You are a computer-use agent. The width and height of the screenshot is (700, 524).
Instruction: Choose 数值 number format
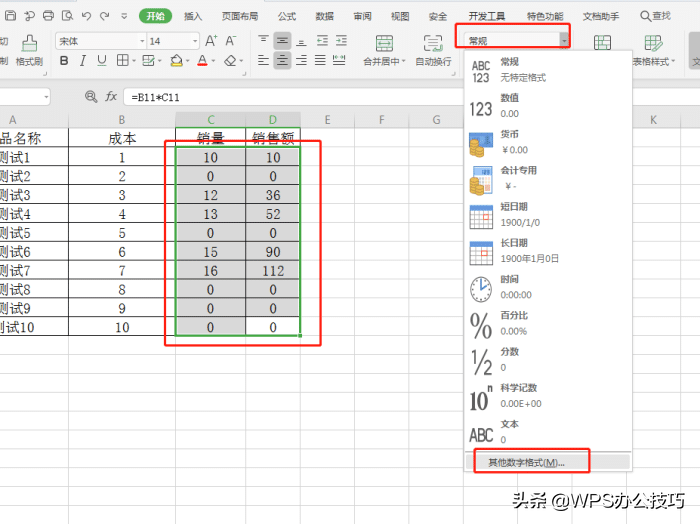[548, 105]
